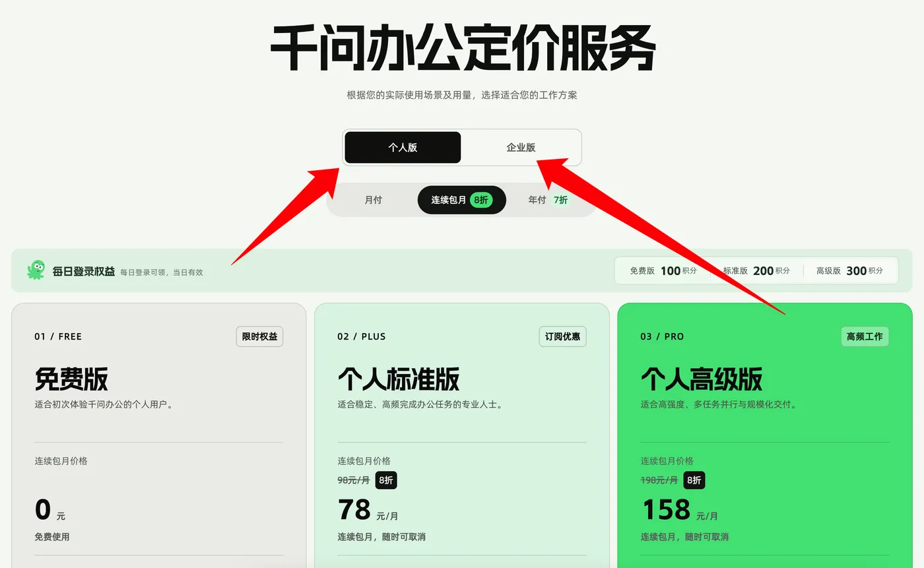
Task: Click the 订阅优惠 badge on the PLUS card
Action: [x=562, y=336]
